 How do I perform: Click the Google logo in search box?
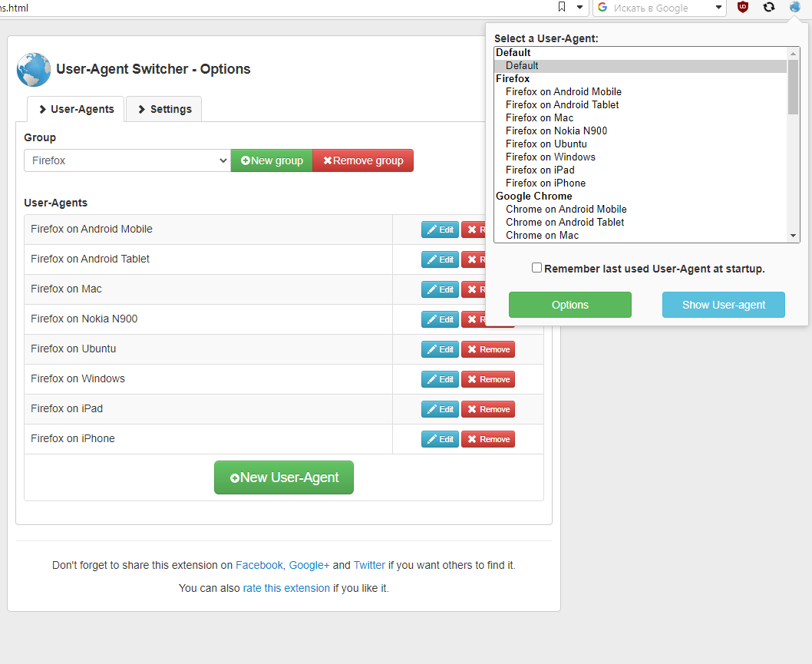[x=602, y=7]
